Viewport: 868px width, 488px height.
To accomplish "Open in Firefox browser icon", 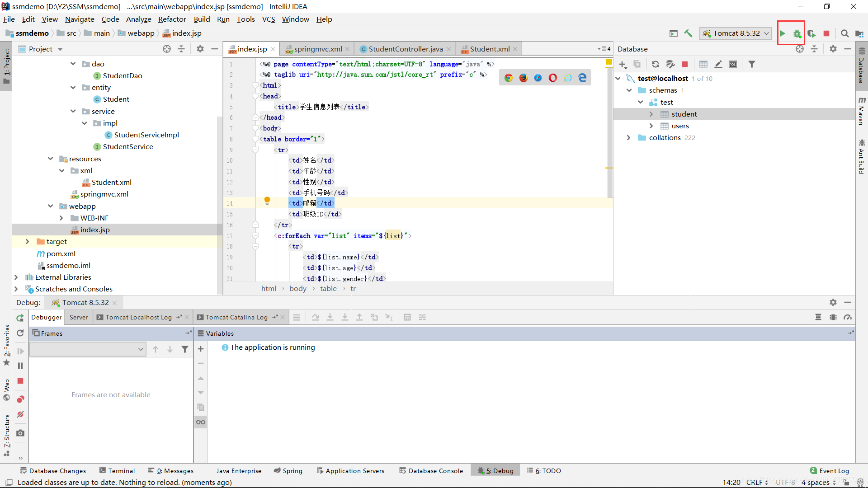I will tap(524, 78).
